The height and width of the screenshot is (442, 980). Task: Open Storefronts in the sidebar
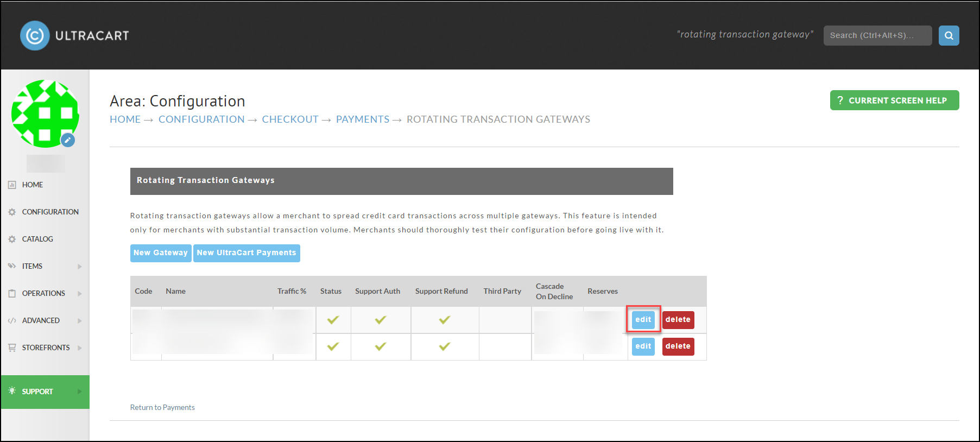pos(45,348)
